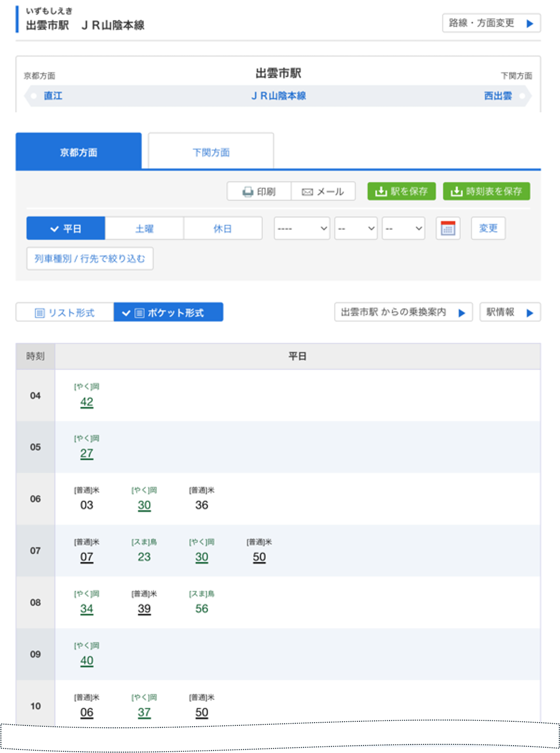The image size is (560, 753).
Task: Click the 08:56 departure time
Action: [x=202, y=609]
